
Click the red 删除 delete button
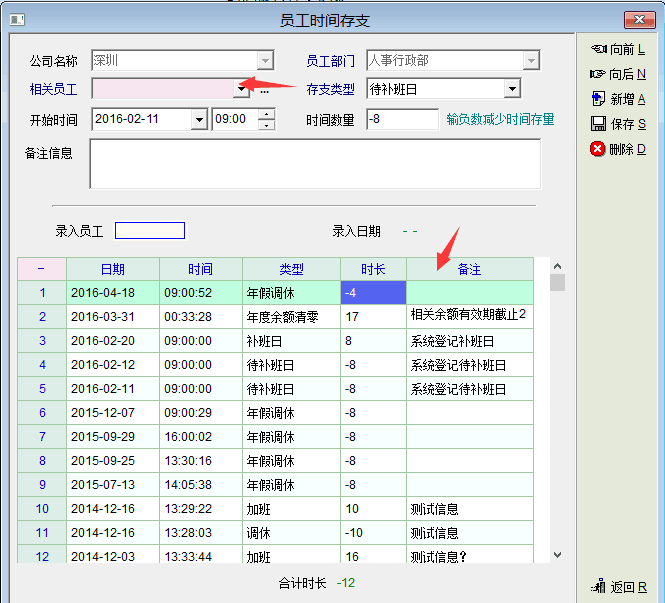(617, 149)
